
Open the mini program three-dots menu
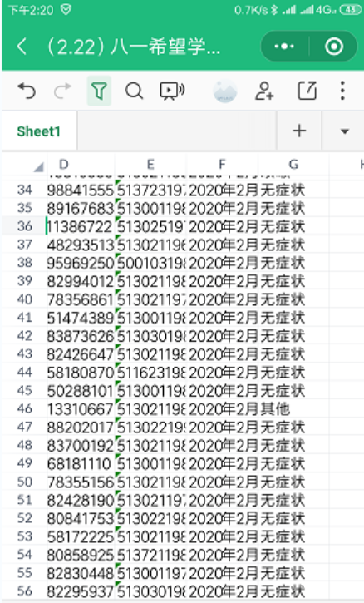tap(284, 47)
